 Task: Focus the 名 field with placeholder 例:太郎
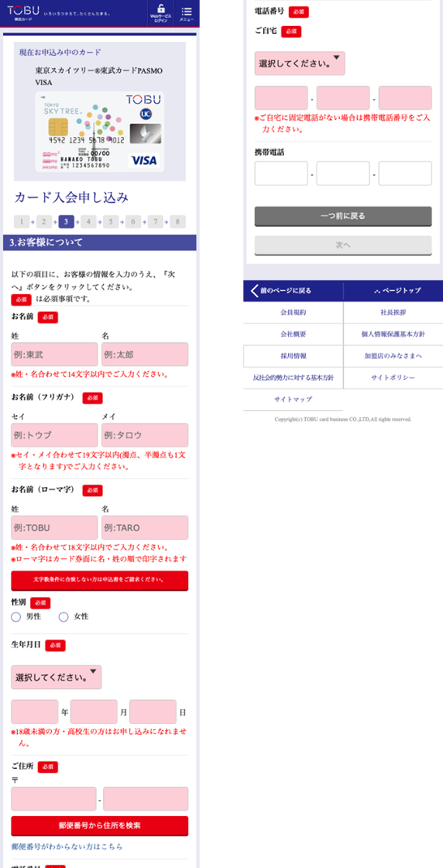(x=144, y=354)
